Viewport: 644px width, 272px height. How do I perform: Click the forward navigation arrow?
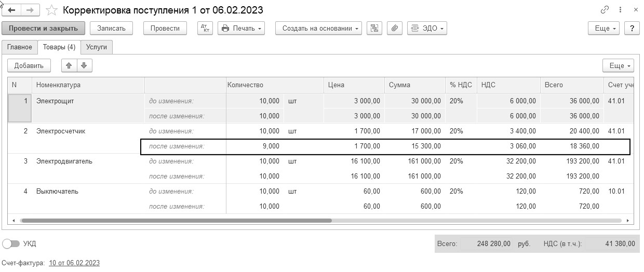pos(30,10)
